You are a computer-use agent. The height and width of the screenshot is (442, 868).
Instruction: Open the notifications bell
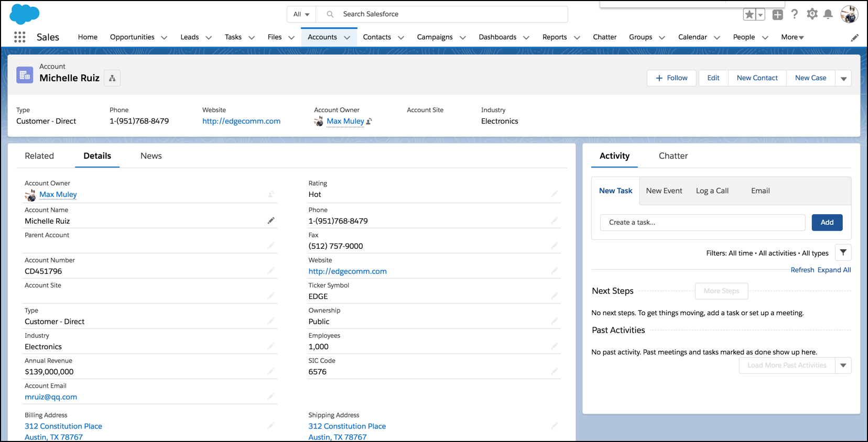[x=828, y=14]
